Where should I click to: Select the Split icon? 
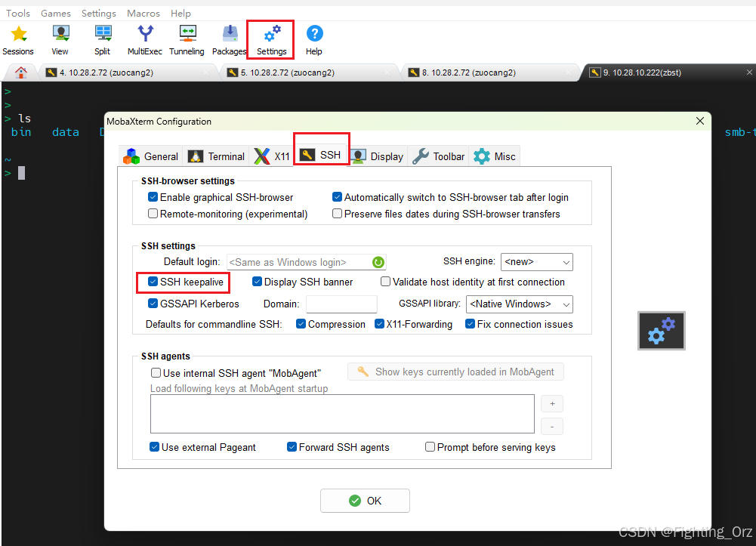coord(101,38)
